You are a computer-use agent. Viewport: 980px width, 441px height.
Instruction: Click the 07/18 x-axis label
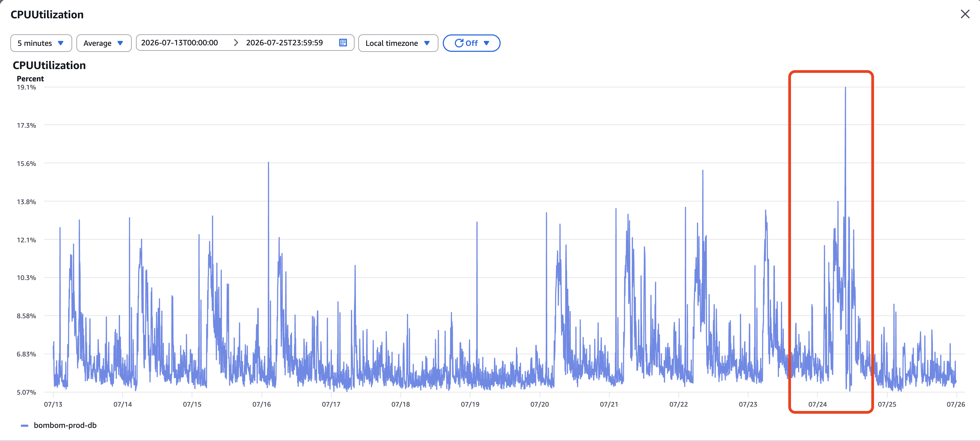pos(401,404)
